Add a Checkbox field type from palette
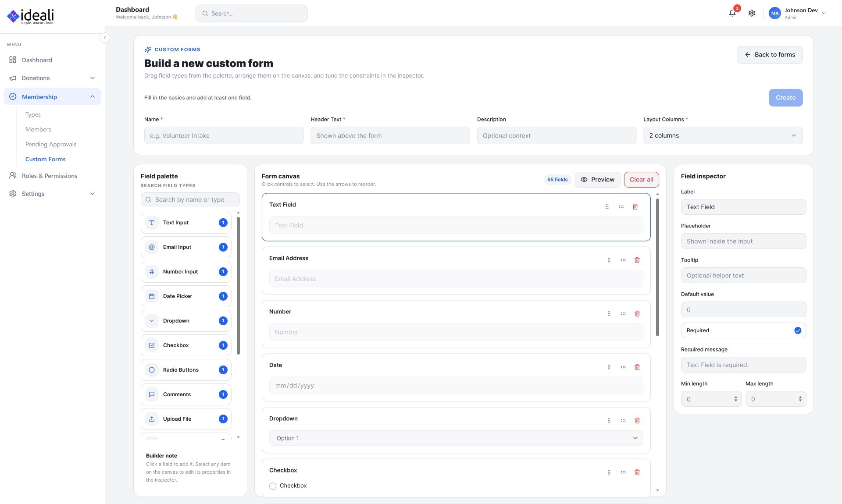Screen dimensions: 842x504 click(186, 345)
